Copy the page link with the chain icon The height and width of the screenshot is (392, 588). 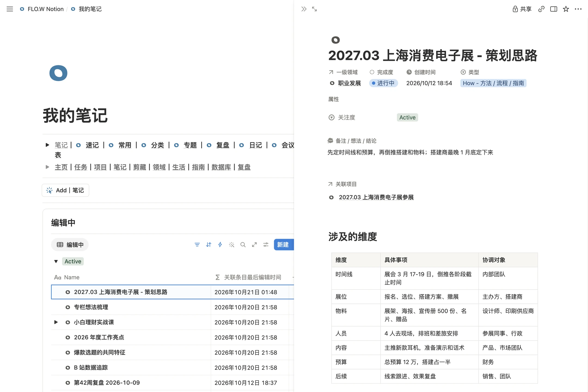541,9
